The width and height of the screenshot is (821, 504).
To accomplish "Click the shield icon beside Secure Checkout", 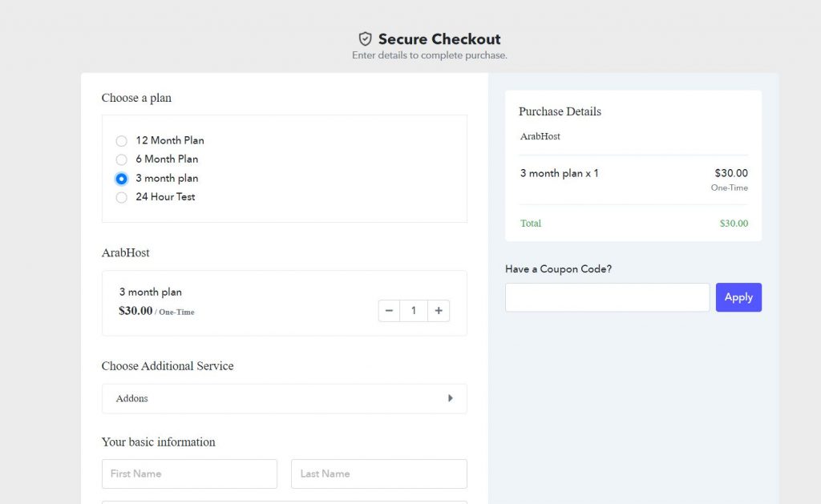I will pos(365,38).
